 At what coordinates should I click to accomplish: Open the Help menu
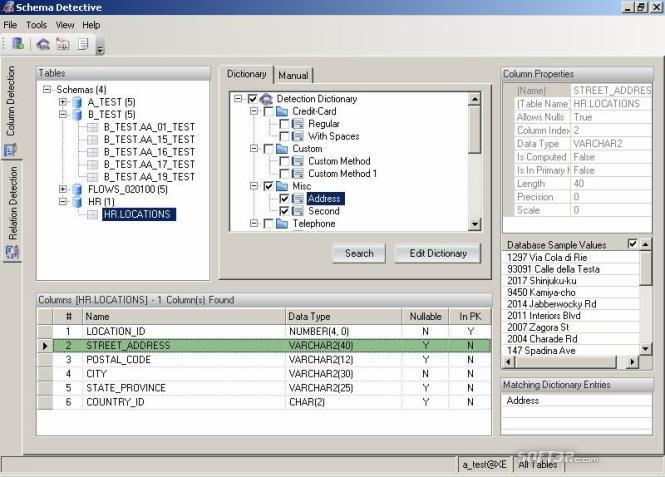pos(91,25)
